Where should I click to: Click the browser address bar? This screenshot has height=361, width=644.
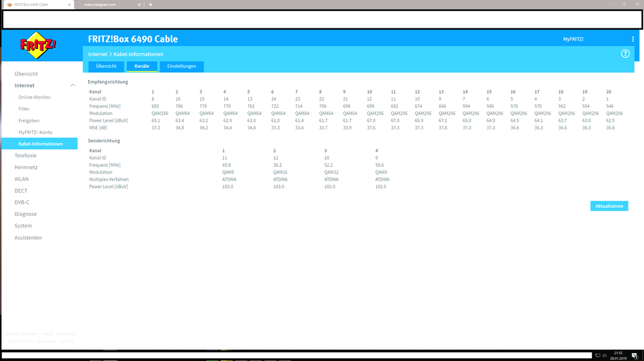pos(322,19)
